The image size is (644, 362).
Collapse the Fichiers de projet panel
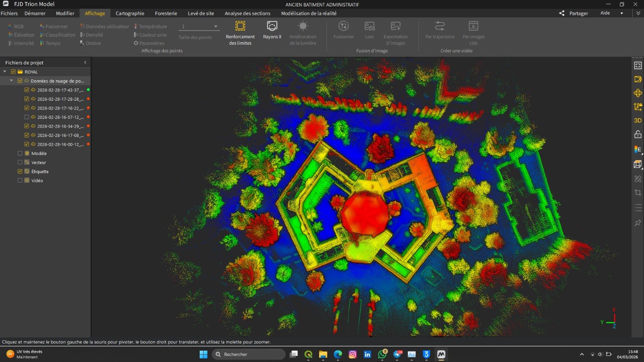point(85,62)
